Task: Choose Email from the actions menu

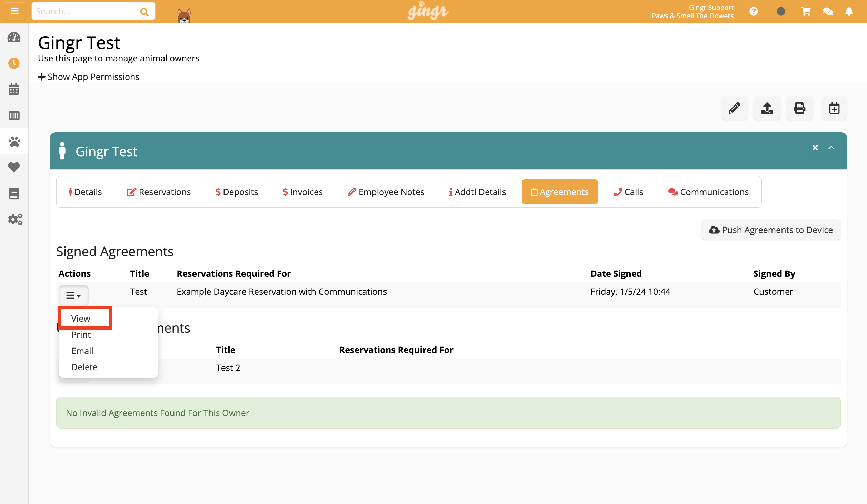Action: tap(82, 351)
